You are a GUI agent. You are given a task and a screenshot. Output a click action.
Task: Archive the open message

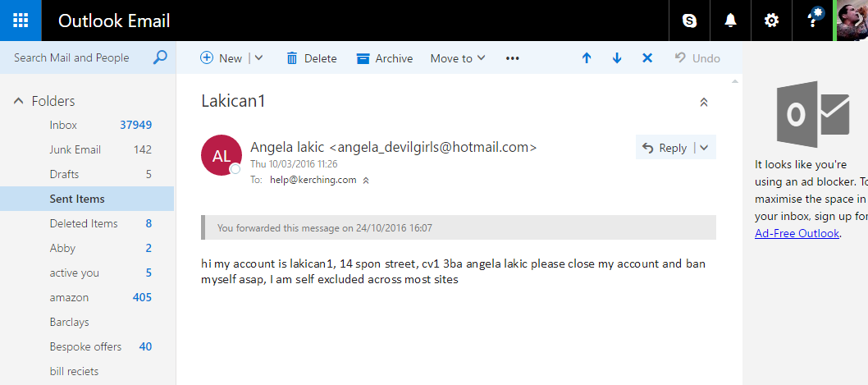tap(385, 58)
